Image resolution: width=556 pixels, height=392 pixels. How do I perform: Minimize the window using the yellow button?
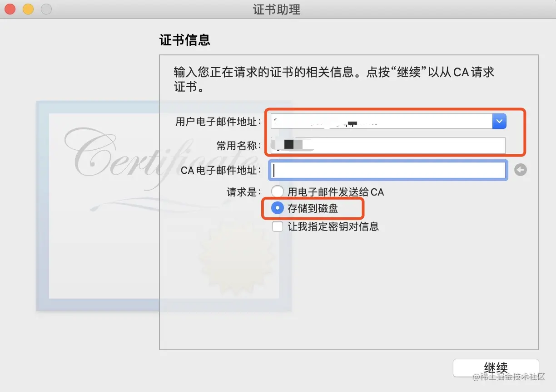[28, 9]
